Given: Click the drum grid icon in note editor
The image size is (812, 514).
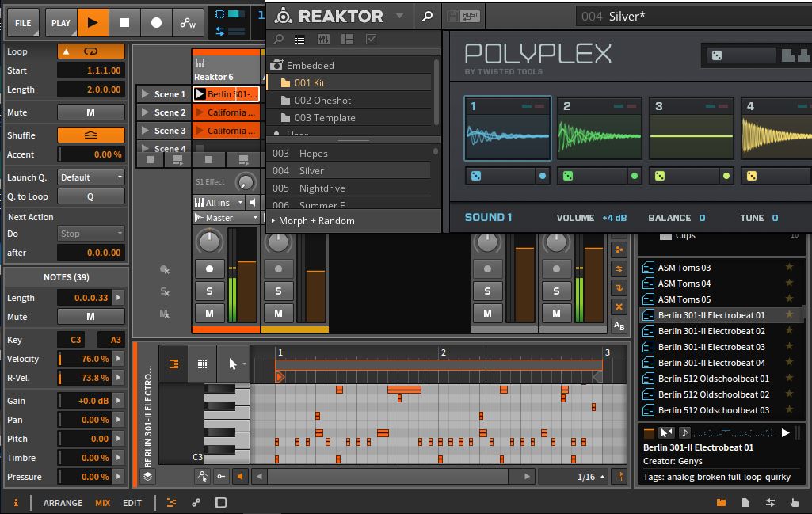Looking at the screenshot, I should click(203, 364).
